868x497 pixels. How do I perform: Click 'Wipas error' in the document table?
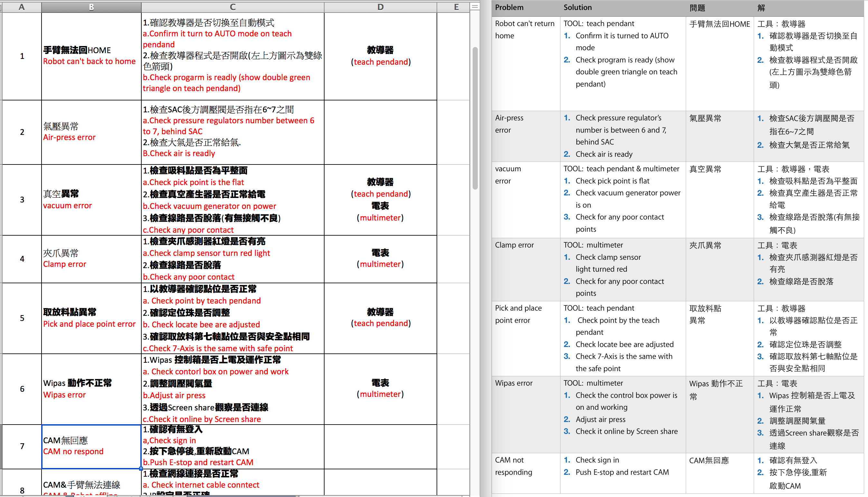point(514,383)
